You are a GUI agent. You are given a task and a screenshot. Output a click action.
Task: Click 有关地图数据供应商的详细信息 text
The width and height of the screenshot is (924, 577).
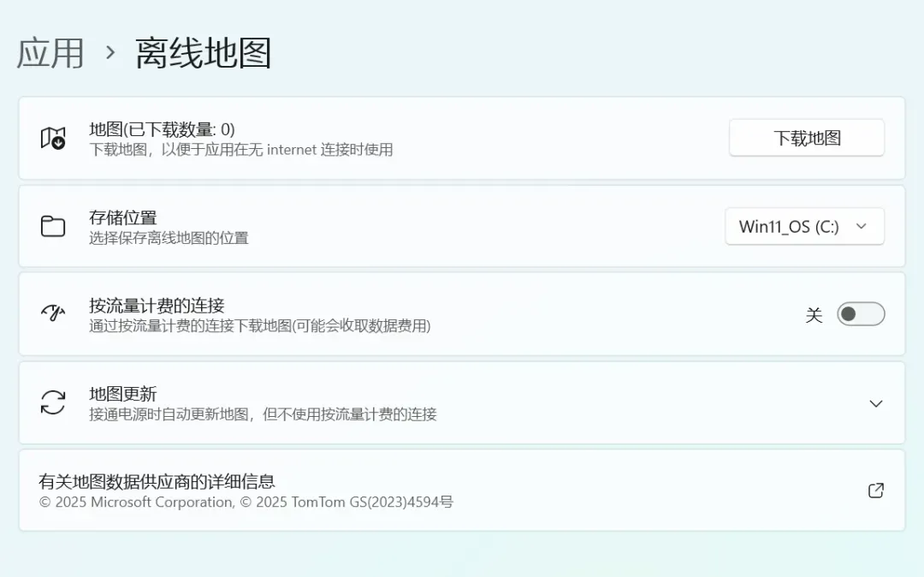coord(157,481)
